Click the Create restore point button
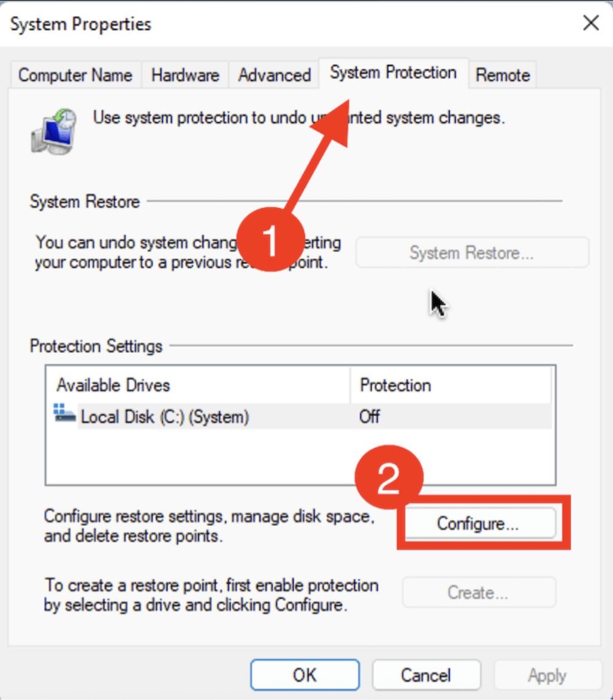Screen dimensions: 613x700 pos(479,592)
